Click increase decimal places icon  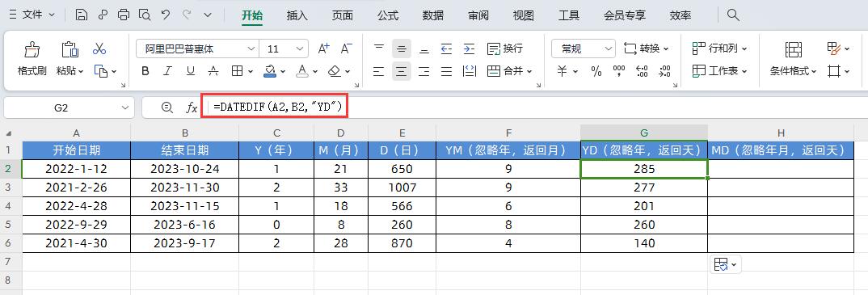[643, 71]
